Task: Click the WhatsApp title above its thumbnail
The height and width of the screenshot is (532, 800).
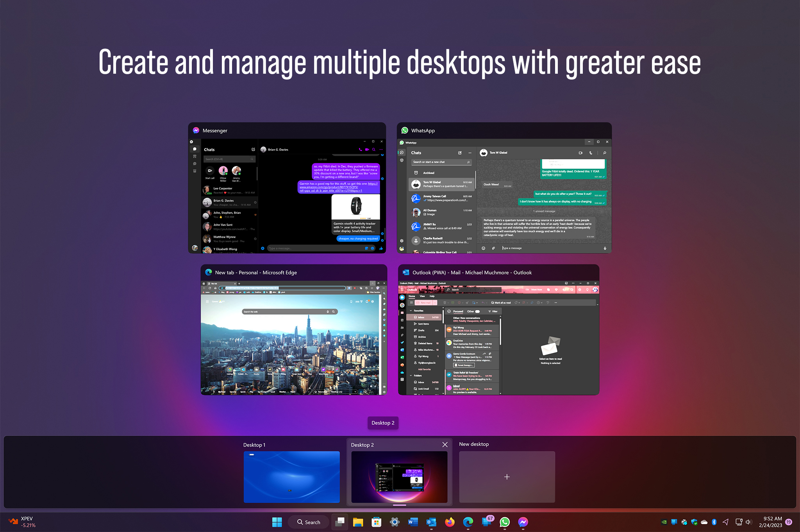Action: (423, 130)
